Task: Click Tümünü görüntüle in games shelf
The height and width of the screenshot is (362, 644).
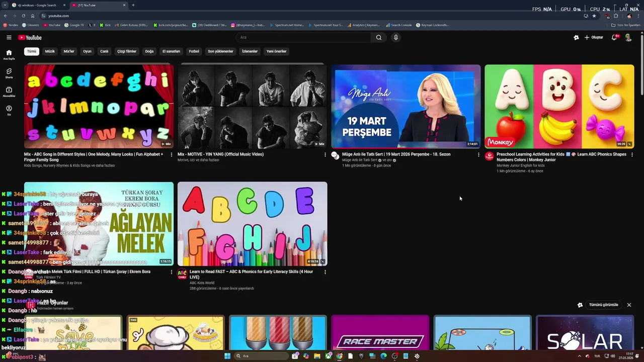Action: pos(603,305)
